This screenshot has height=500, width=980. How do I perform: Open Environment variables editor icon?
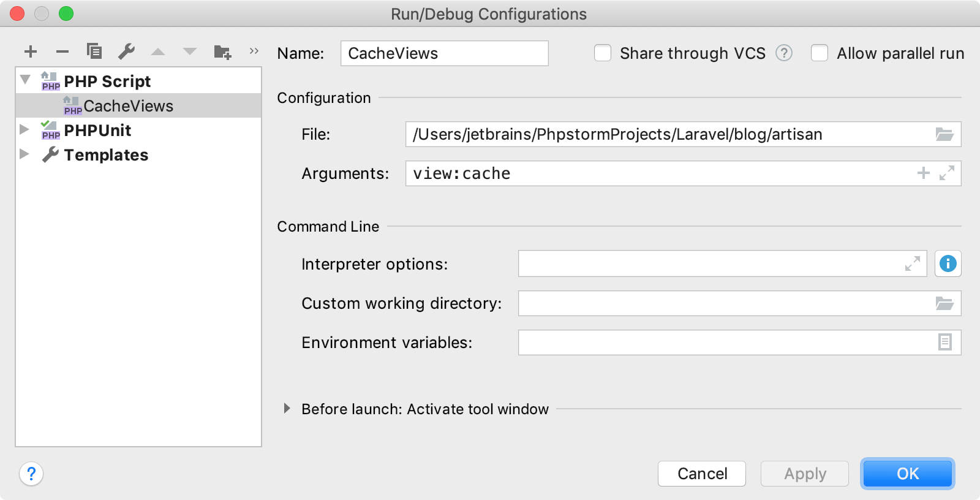pos(945,342)
